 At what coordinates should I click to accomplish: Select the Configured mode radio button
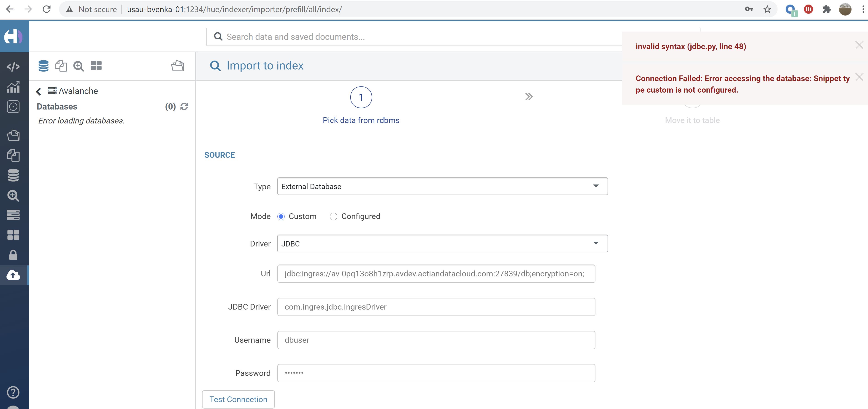(x=334, y=217)
